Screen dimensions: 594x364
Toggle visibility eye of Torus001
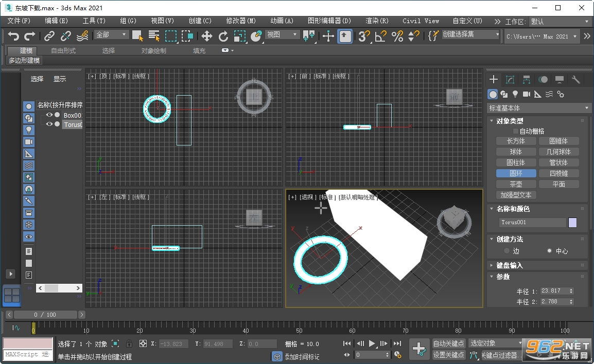49,124
